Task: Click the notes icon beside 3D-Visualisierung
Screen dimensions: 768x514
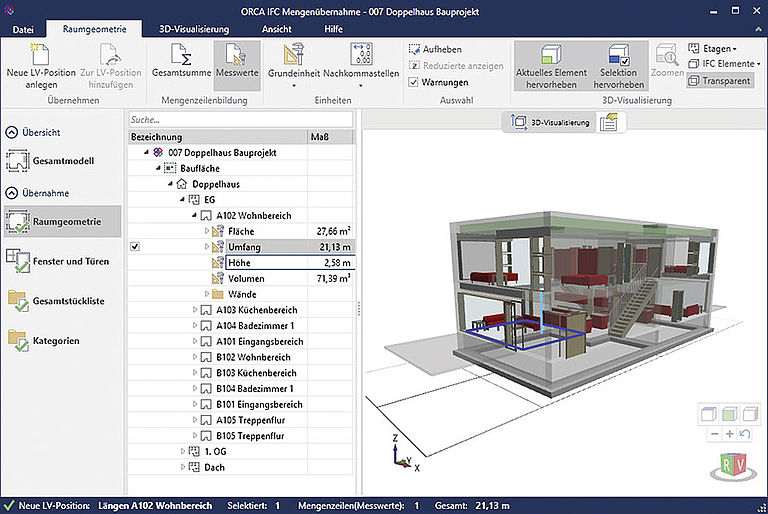Action: pos(611,122)
